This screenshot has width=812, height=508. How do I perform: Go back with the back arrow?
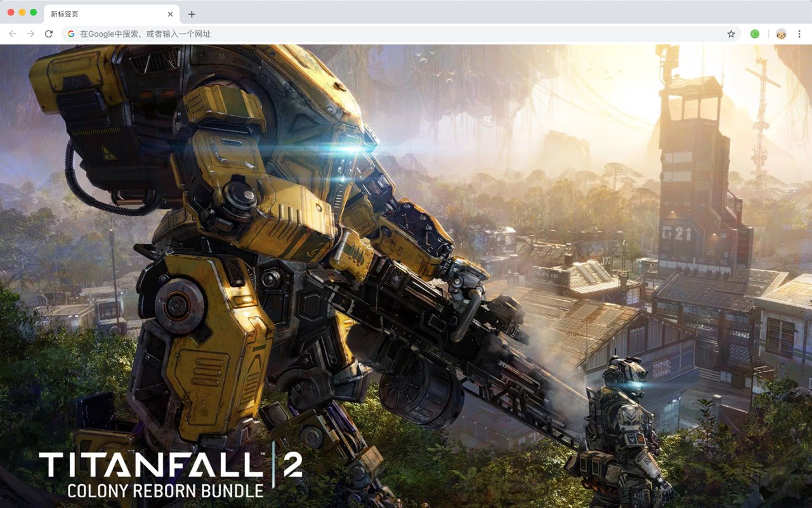pos(13,34)
